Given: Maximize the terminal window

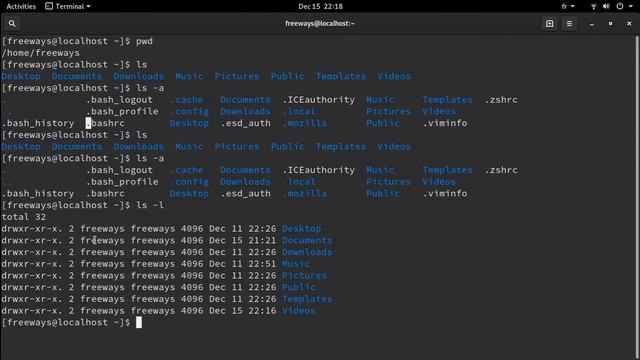Looking at the screenshot, I should click(610, 24).
